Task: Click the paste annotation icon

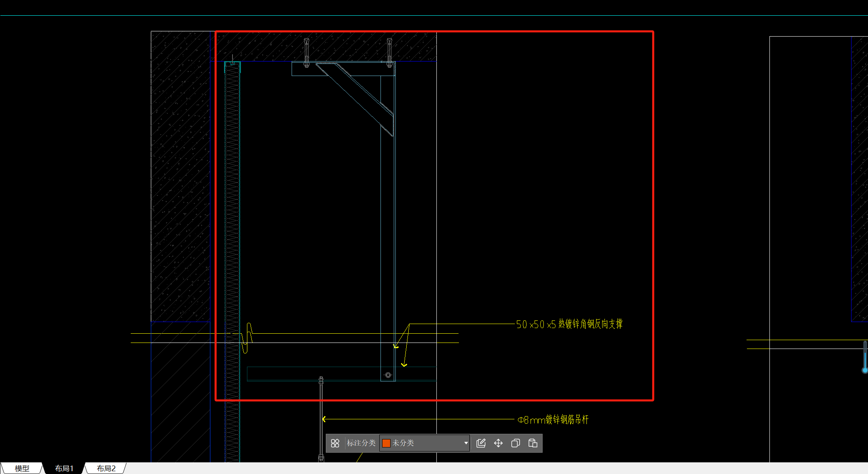Action: [x=533, y=443]
